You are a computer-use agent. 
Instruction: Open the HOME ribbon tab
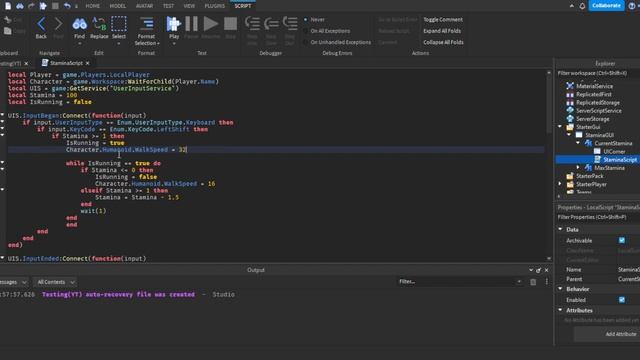pyautogui.click(x=93, y=6)
